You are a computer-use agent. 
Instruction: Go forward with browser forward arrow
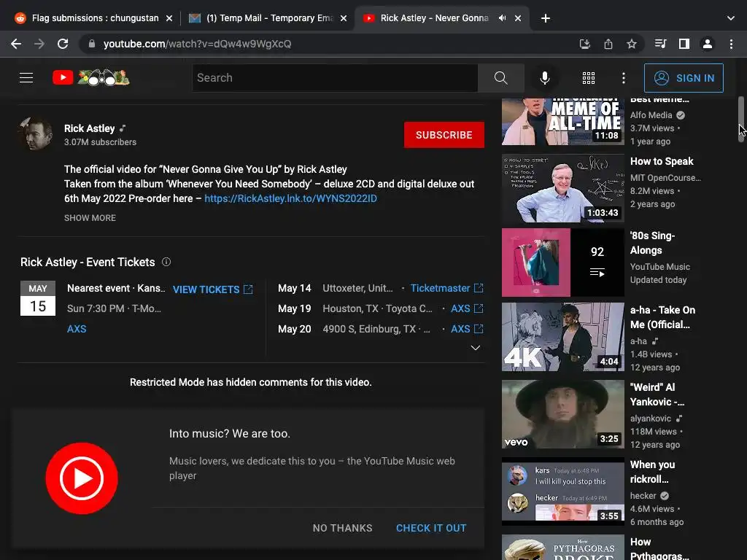coord(39,44)
